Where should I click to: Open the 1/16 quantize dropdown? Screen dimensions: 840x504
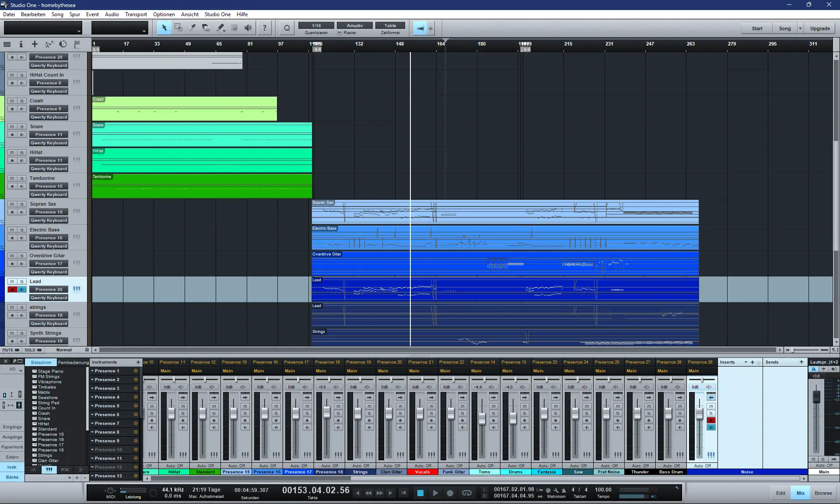[316, 25]
